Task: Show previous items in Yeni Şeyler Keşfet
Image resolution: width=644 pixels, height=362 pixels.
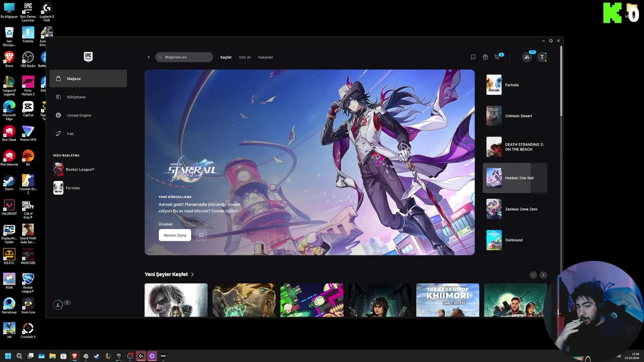Action: [x=533, y=275]
